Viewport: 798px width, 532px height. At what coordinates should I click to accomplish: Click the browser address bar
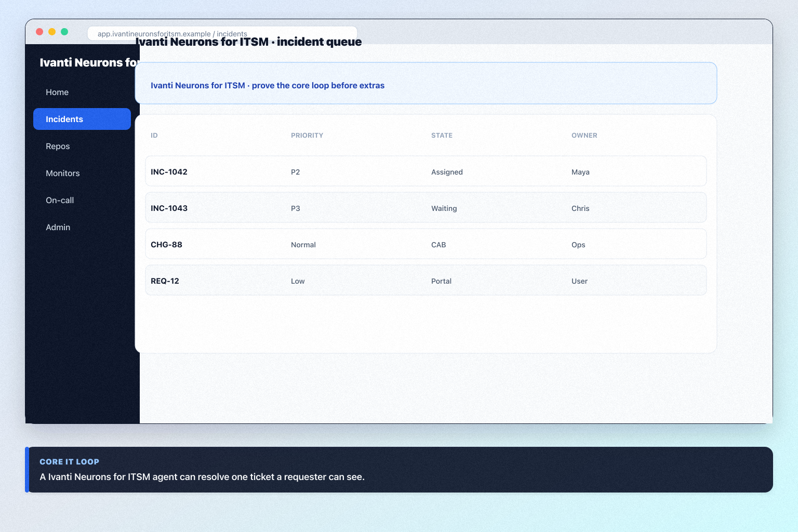click(x=222, y=33)
